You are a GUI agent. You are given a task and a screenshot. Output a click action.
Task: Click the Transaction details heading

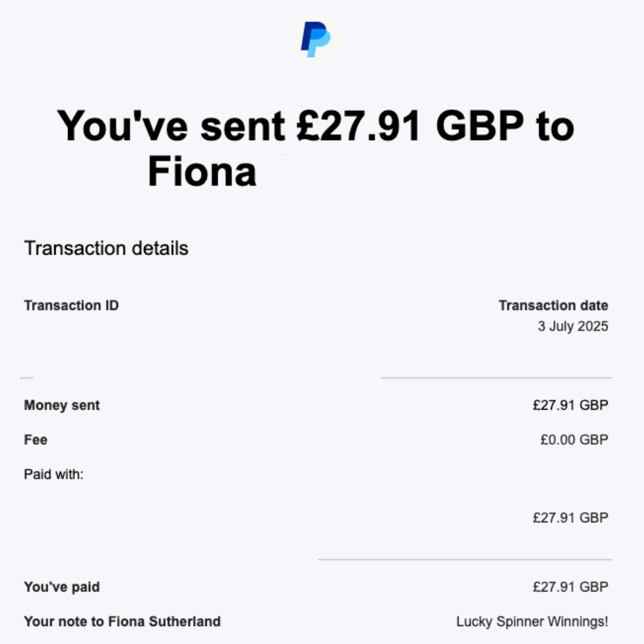coord(106,248)
